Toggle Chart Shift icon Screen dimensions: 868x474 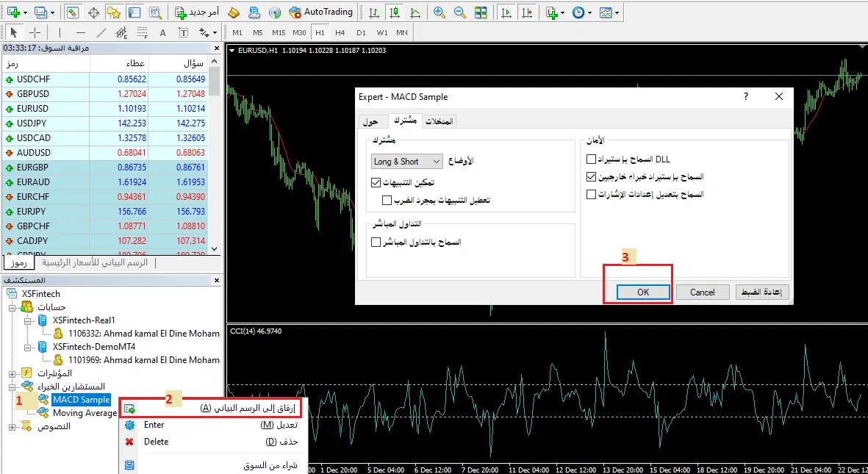pyautogui.click(x=526, y=12)
